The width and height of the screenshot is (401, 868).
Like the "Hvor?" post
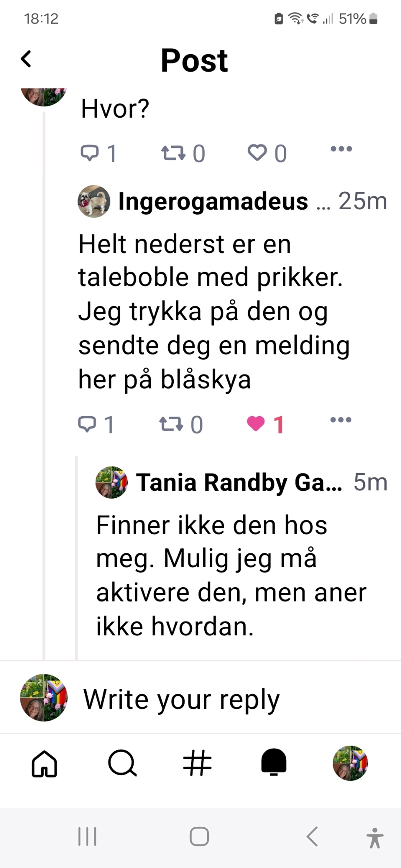257,153
